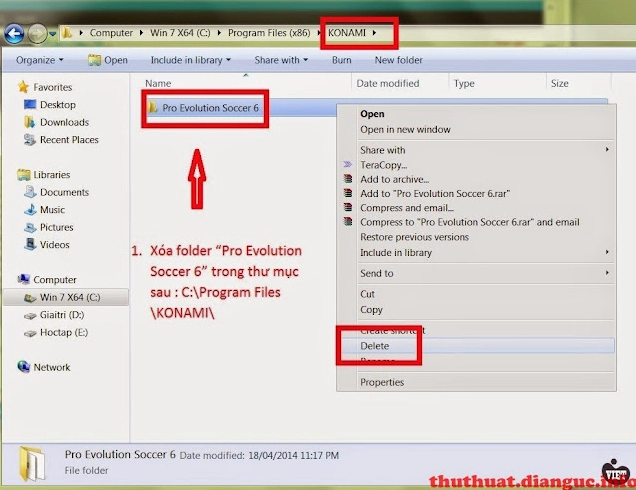This screenshot has width=636, height=490.
Task: Click the Music note icon
Action: click(30, 209)
